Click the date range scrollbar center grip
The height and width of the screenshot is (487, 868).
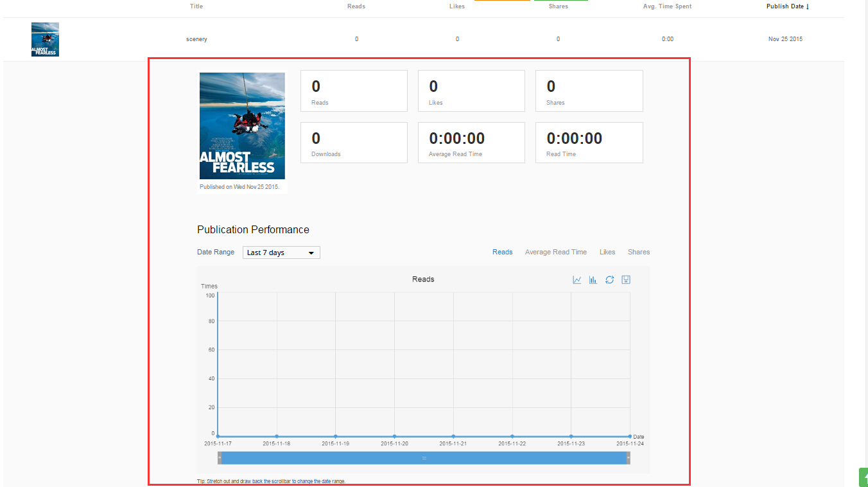click(424, 458)
